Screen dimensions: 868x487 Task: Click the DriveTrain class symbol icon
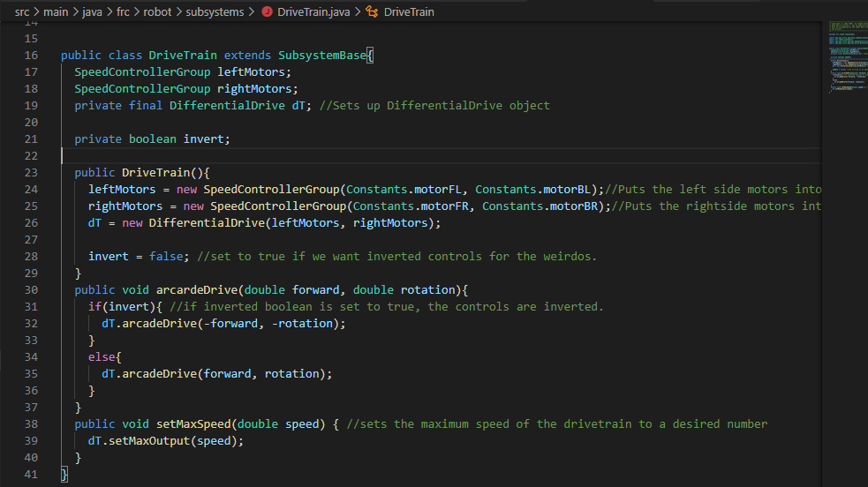tap(372, 11)
